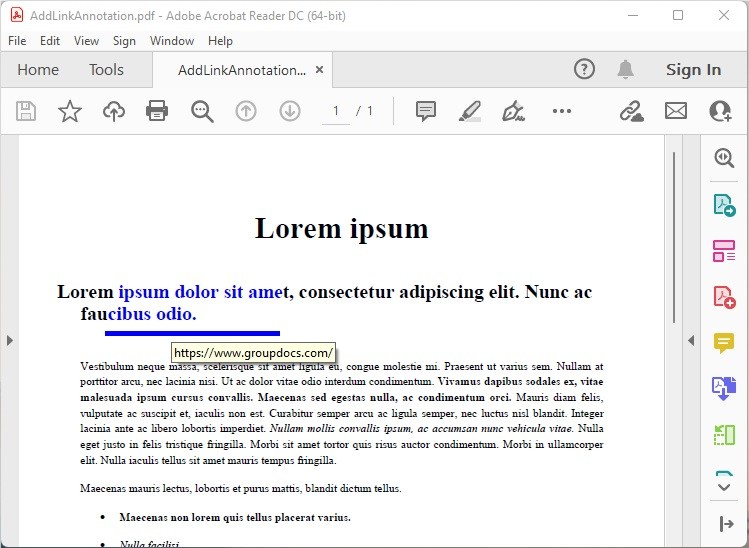Open the Find text magnifier tool
This screenshot has width=749, height=548.
(x=202, y=111)
